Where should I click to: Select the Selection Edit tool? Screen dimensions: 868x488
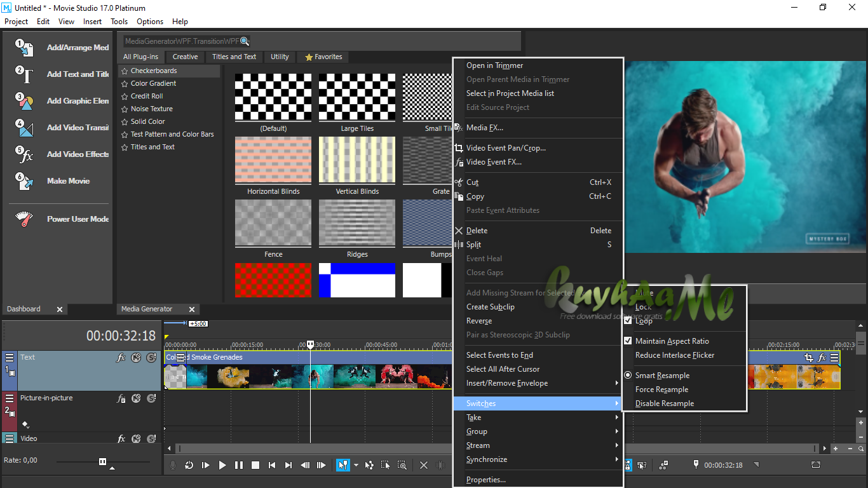[x=386, y=465]
